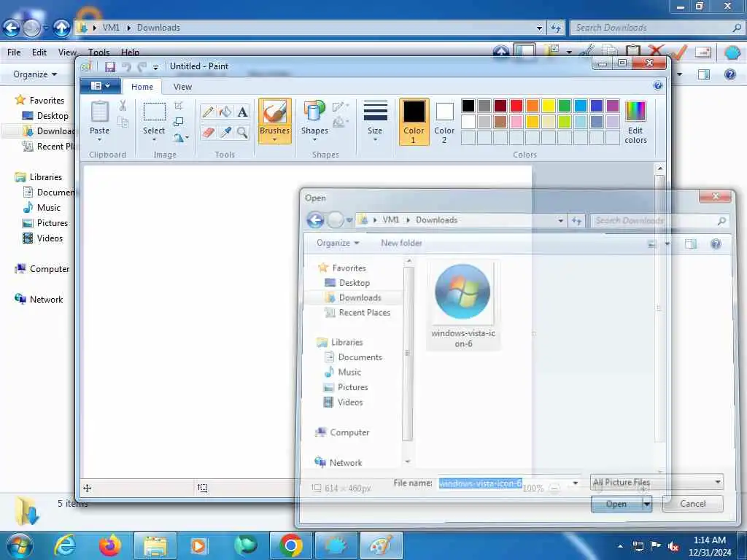This screenshot has width=747, height=560.
Task: Pick the yellow color swatch
Action: (x=549, y=106)
